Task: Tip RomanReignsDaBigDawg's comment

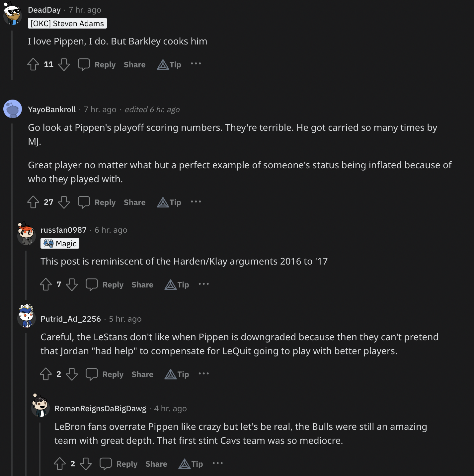Action: pyautogui.click(x=191, y=464)
